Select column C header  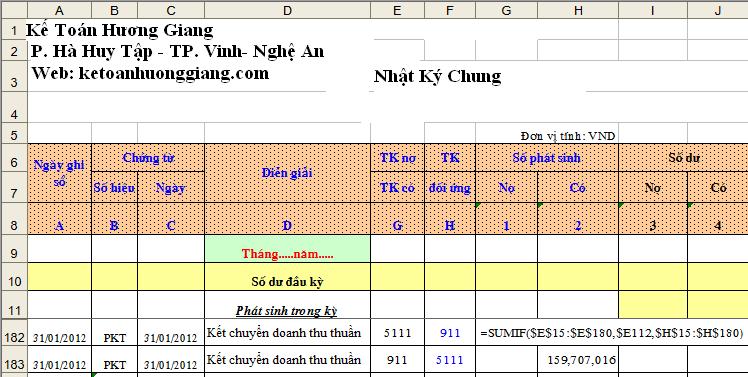coord(171,10)
